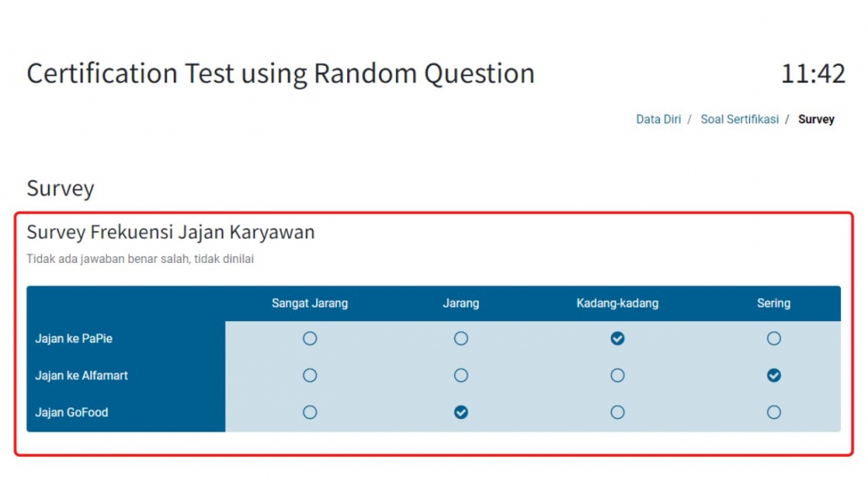The height and width of the screenshot is (488, 868).
Task: Click the Sangat Jarang column header
Action: [x=309, y=303]
